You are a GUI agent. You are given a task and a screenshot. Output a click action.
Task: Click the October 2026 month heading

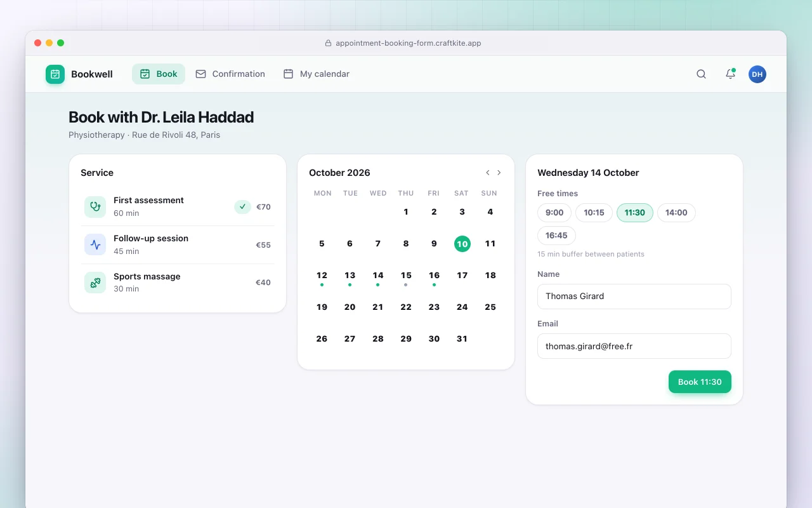tap(339, 173)
